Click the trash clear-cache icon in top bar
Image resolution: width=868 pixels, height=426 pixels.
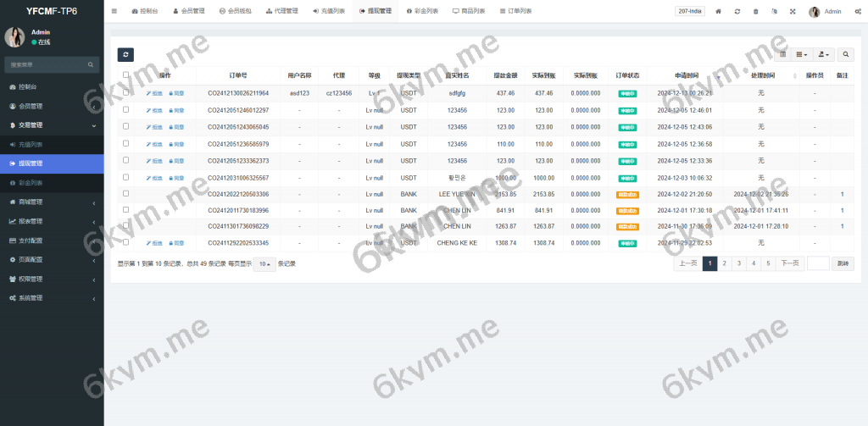click(755, 11)
